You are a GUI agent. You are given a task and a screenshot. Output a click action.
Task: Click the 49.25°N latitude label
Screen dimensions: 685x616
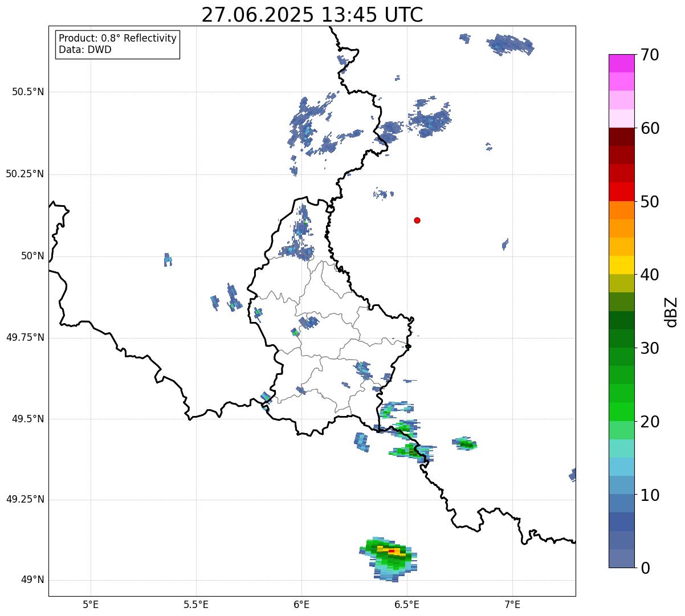[25, 500]
